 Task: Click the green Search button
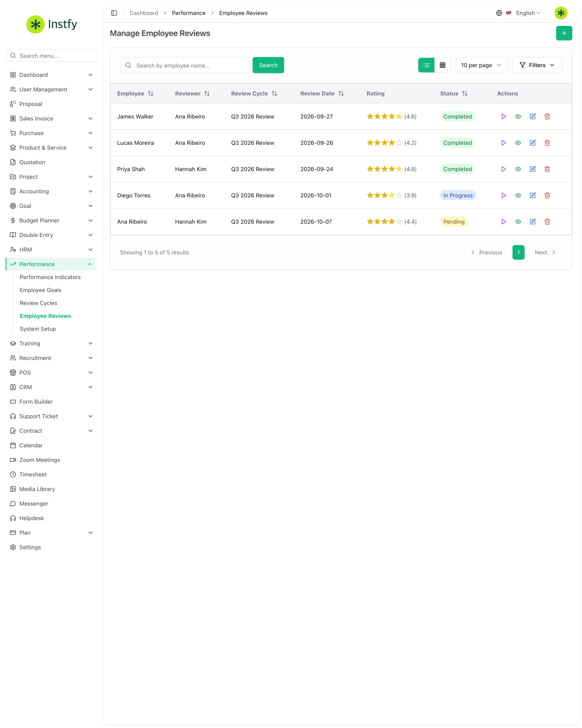tap(268, 65)
